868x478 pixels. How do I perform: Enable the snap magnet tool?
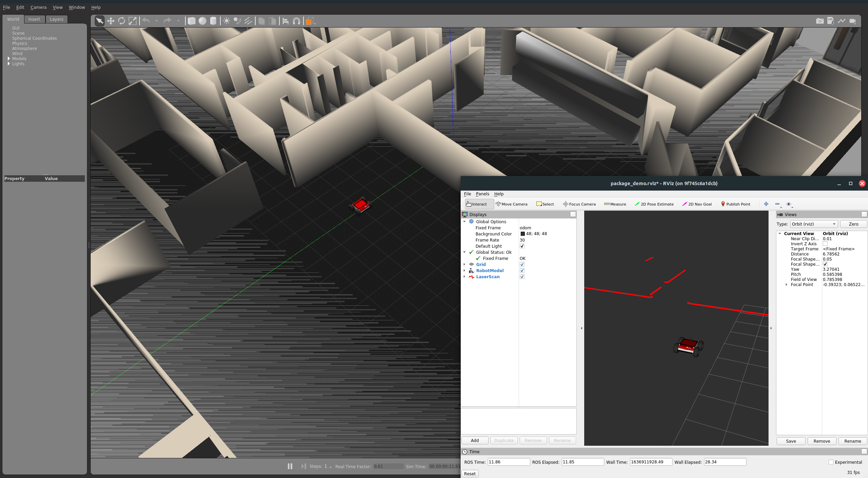pyautogui.click(x=296, y=21)
